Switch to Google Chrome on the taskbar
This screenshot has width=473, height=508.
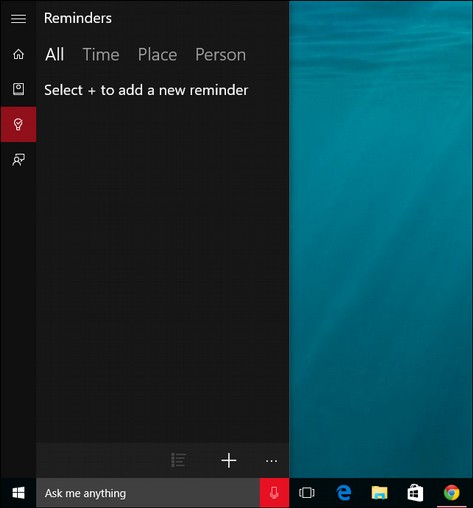451,493
